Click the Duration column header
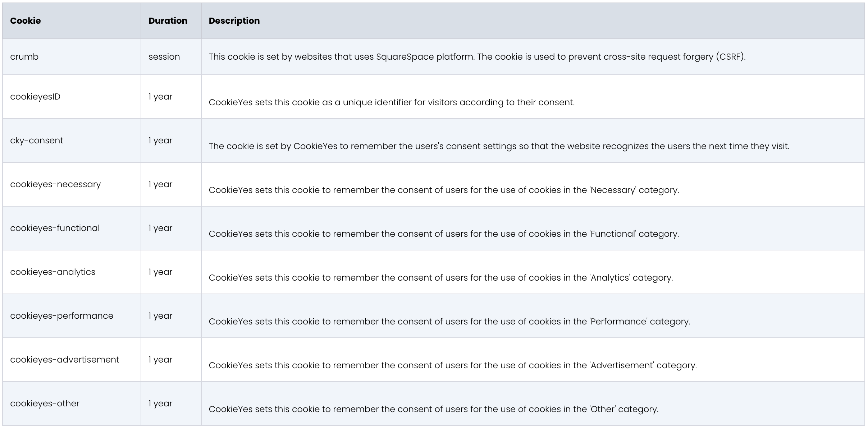Viewport: 868px width, 429px height. [168, 21]
